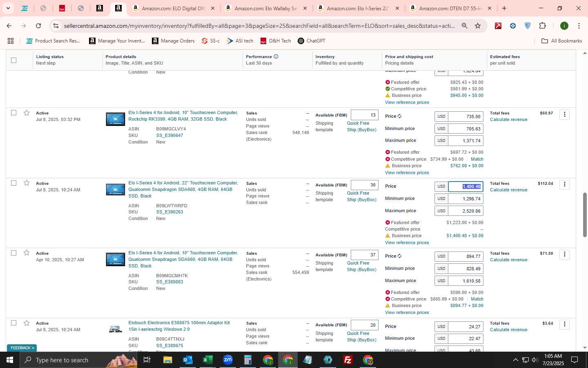Star the B09MGCLVY4 listing as favorite

(x=27, y=113)
